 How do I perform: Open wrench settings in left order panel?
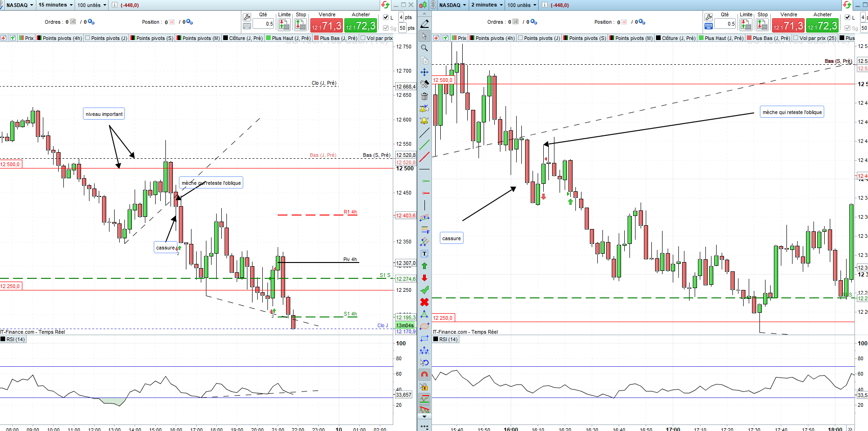coord(247,17)
